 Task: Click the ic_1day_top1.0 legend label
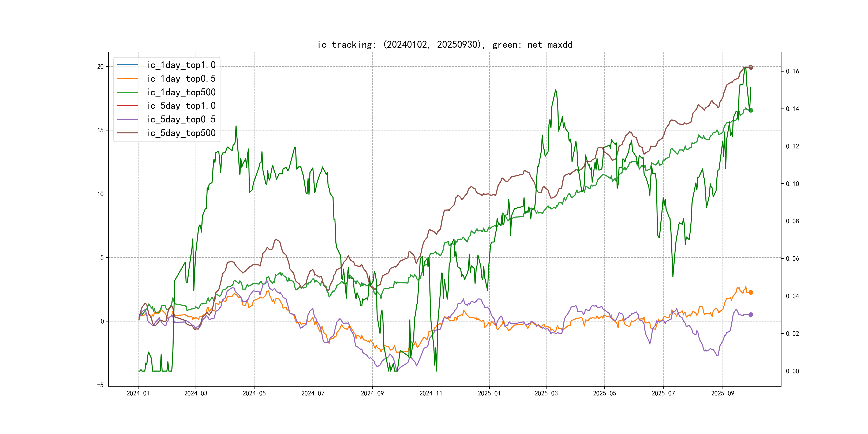[181, 65]
